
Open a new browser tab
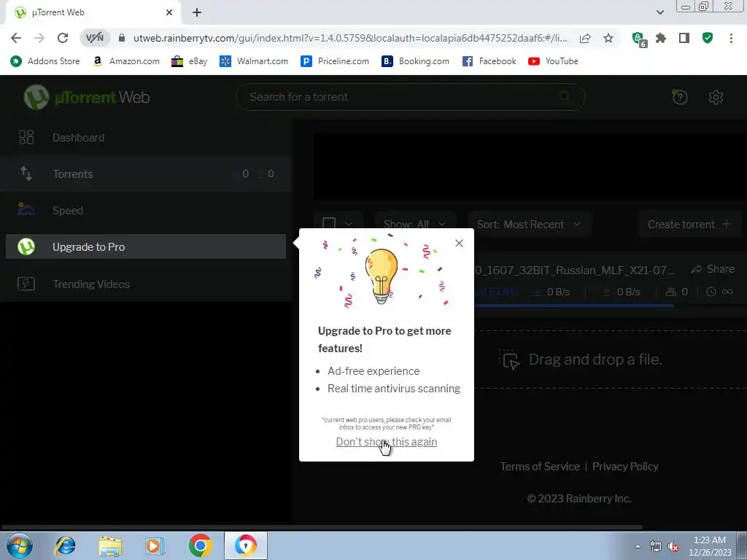point(197,12)
